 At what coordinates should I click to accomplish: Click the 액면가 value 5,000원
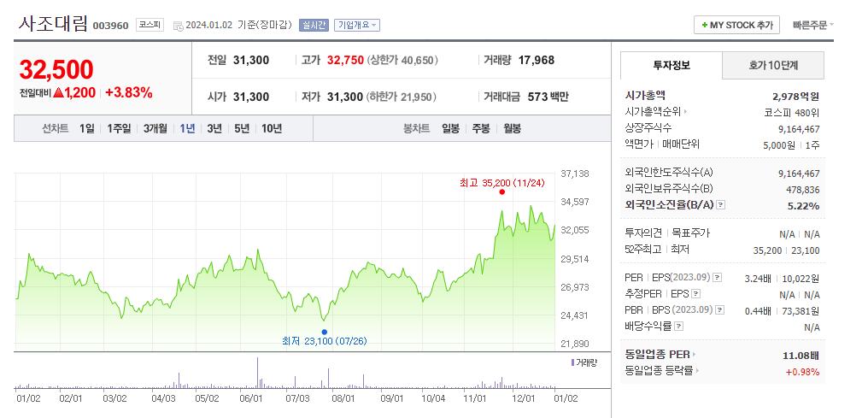(779, 145)
